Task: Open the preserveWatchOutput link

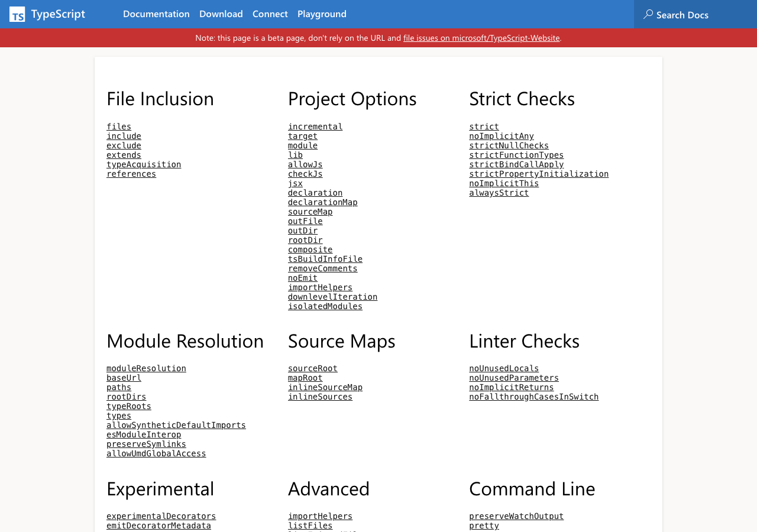Action: (x=516, y=516)
